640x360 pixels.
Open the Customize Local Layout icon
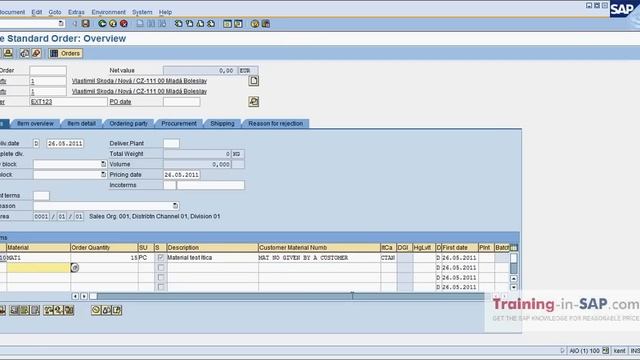click(x=265, y=24)
